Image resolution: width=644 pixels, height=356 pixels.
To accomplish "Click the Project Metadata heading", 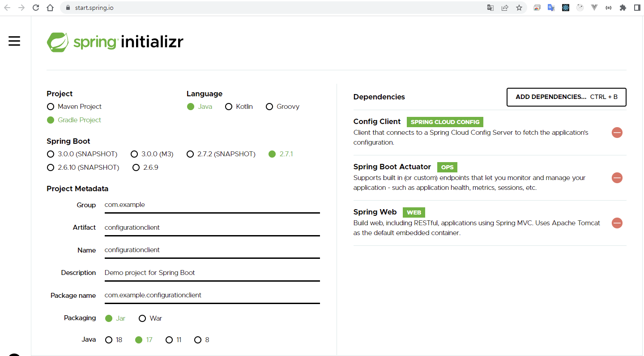I will click(77, 189).
